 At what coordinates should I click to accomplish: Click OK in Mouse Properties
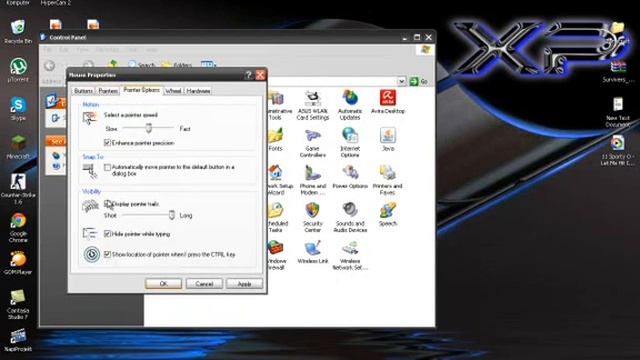[163, 284]
